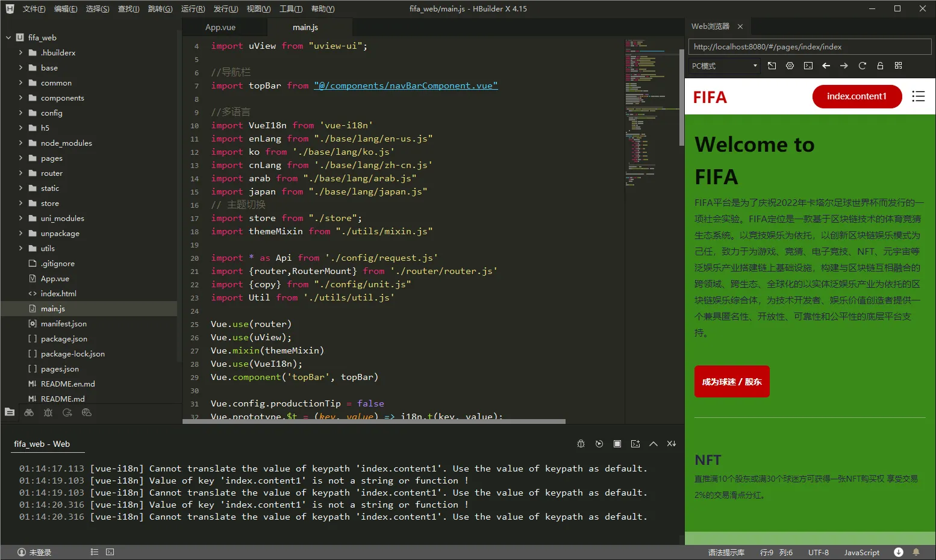Open the browser settings gear icon
This screenshot has height=560, width=936.
pyautogui.click(x=790, y=66)
